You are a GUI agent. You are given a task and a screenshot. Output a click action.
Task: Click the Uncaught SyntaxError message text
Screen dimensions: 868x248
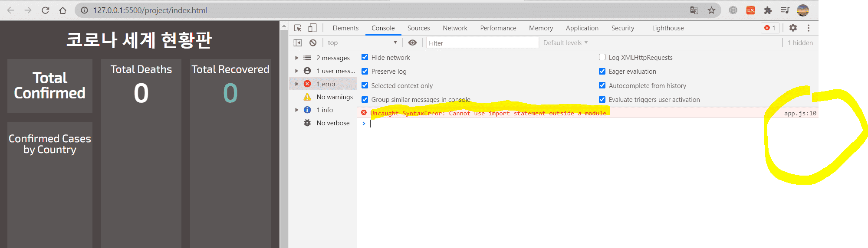coord(488,113)
